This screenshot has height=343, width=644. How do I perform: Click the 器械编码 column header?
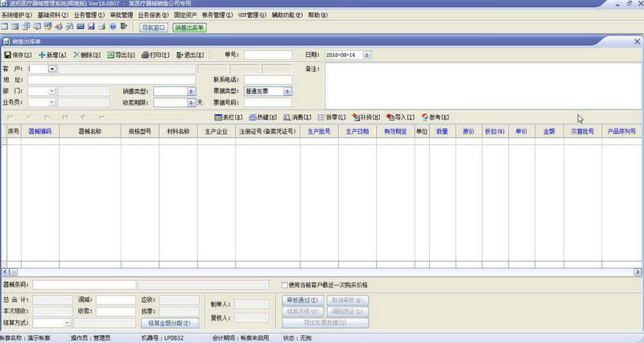tap(40, 131)
